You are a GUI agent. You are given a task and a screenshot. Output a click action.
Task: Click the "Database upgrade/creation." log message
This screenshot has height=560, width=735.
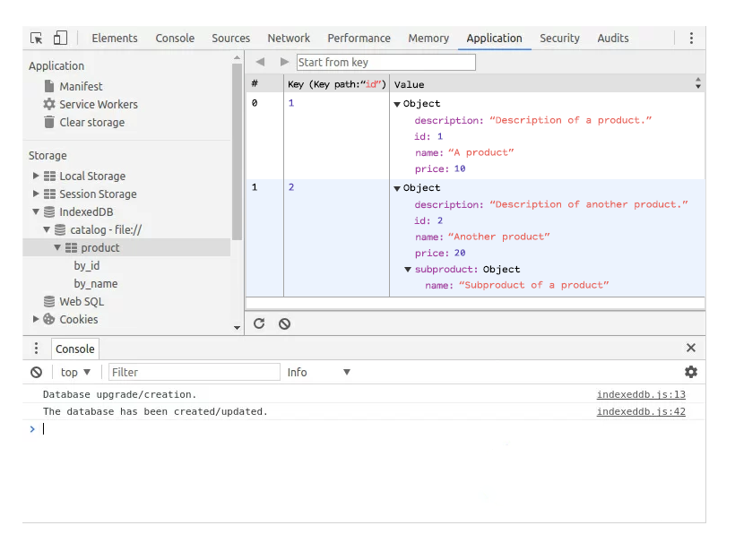coord(119,394)
